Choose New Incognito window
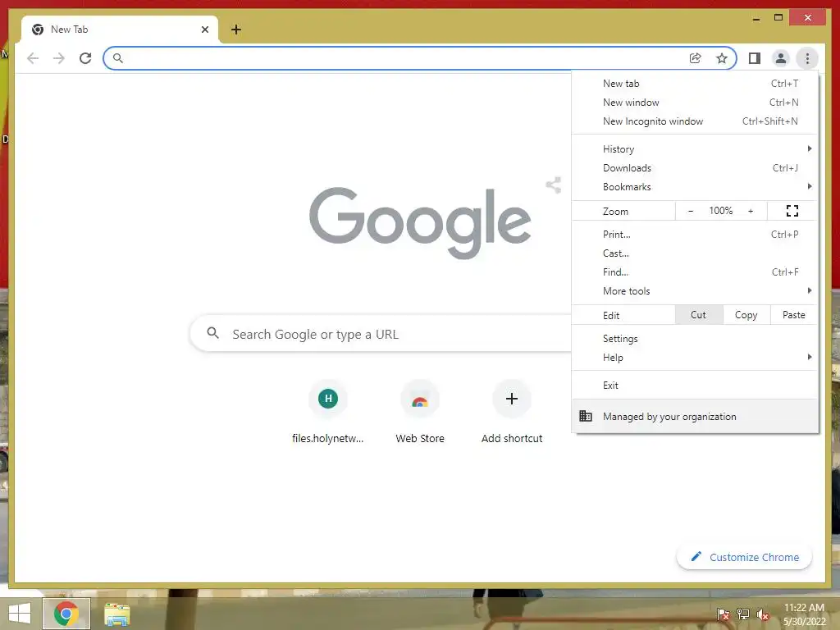This screenshot has height=630, width=840. coord(695,121)
